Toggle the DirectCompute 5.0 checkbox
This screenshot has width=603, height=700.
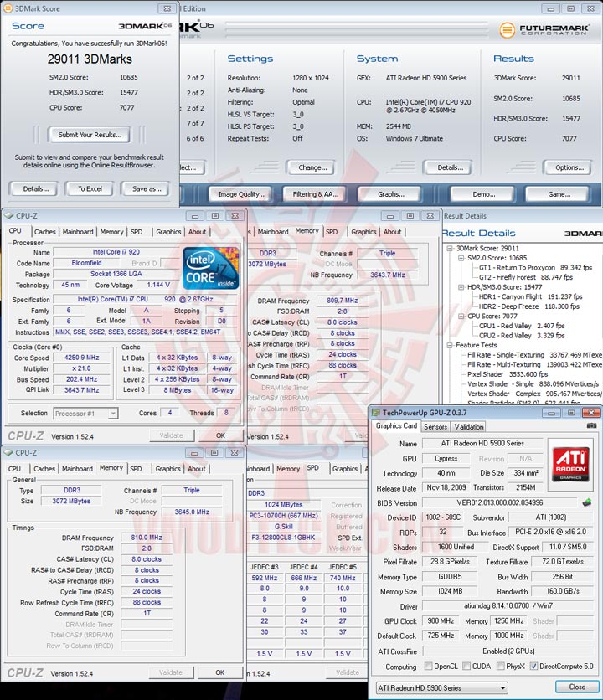(533, 666)
